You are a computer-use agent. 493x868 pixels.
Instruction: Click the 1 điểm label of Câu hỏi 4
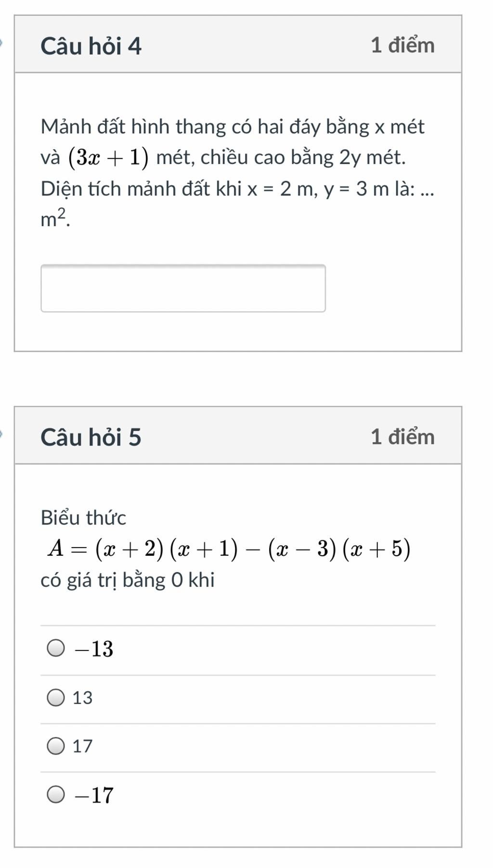(x=402, y=45)
